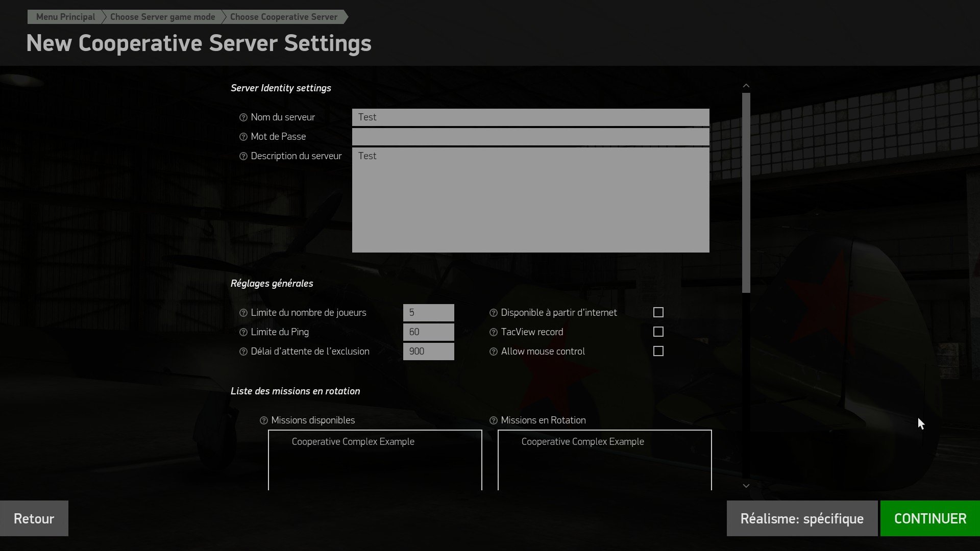Check the Allow mouse control box
The height and width of the screenshot is (551, 980).
[x=658, y=351]
